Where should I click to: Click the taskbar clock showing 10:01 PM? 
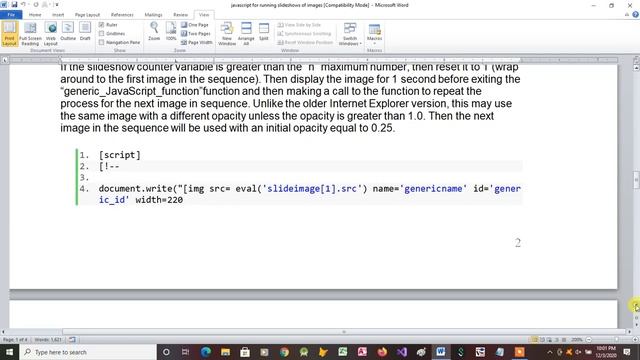point(606,352)
